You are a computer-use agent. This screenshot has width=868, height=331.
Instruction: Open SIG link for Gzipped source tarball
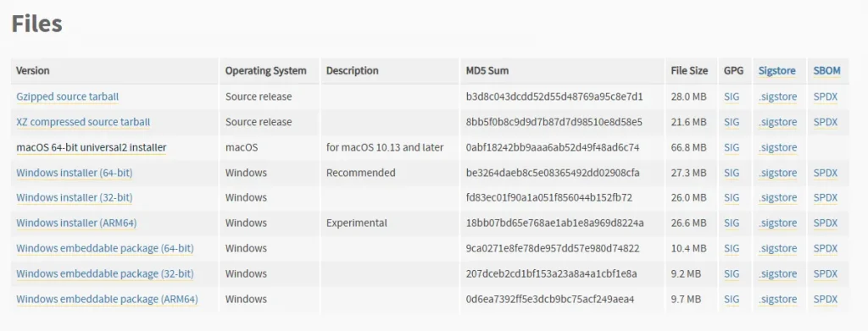(x=732, y=97)
